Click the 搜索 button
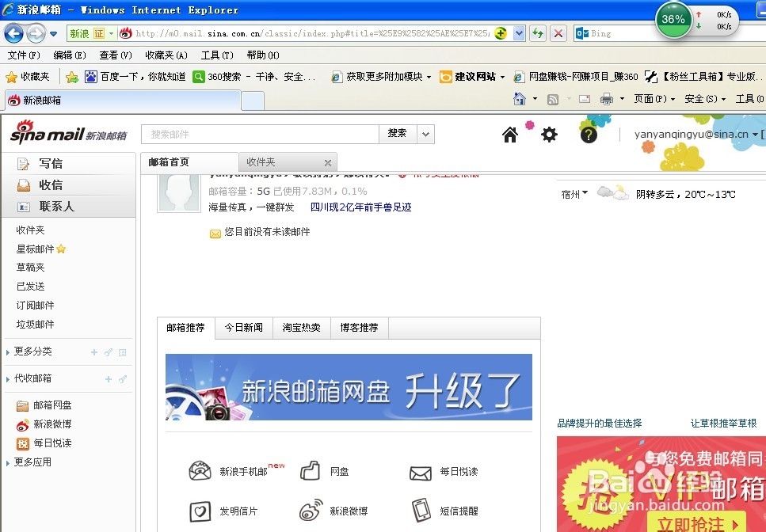Image resolution: width=766 pixels, height=532 pixels. (x=398, y=135)
